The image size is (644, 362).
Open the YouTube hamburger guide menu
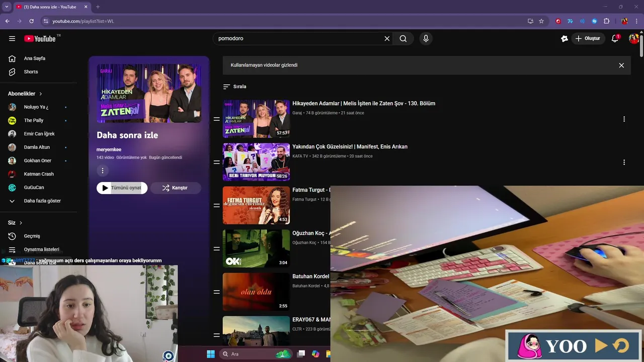tap(12, 39)
